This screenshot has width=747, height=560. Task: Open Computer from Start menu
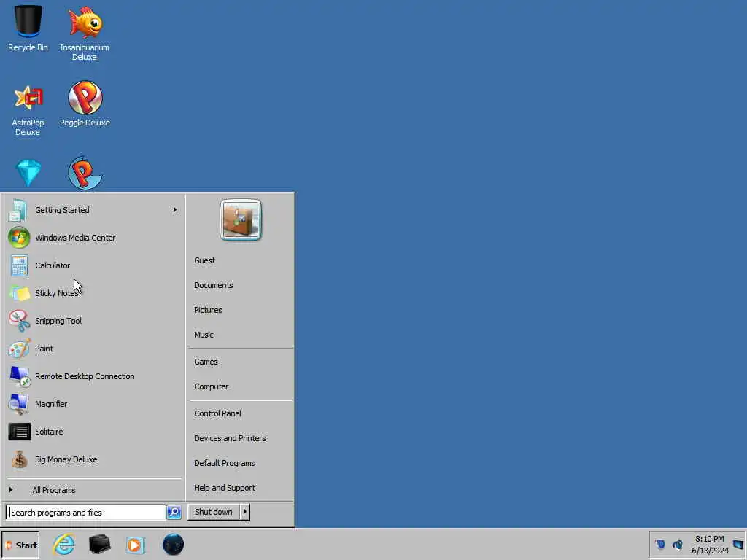[211, 386]
